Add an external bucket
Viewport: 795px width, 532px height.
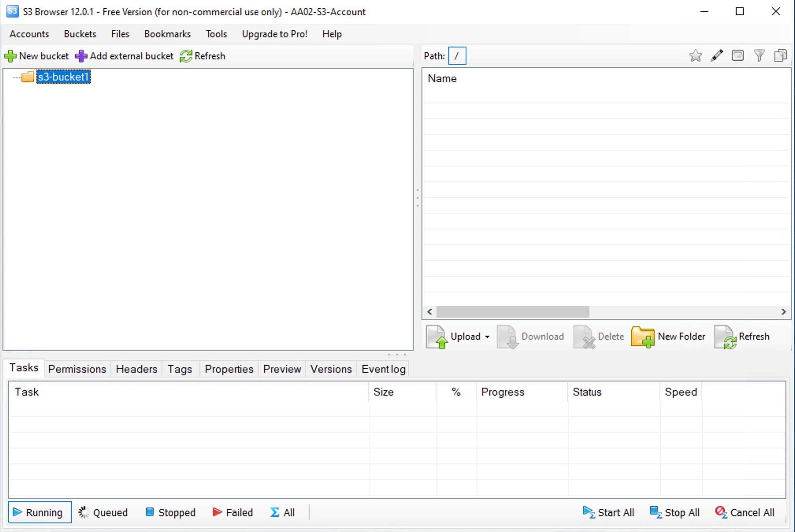pyautogui.click(x=124, y=56)
